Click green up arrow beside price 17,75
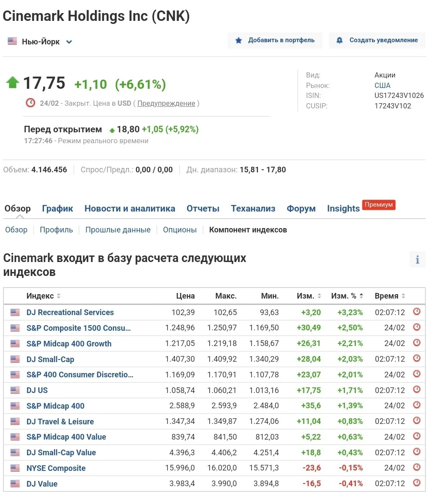The image size is (435, 504). point(13,82)
